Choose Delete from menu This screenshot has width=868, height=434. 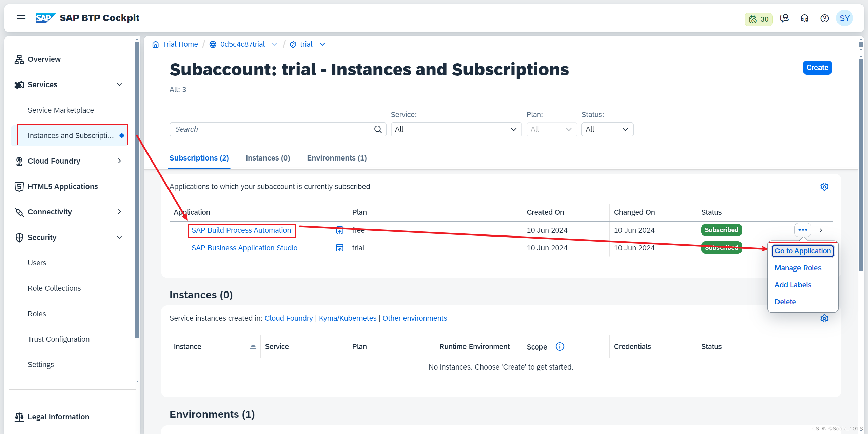785,302
